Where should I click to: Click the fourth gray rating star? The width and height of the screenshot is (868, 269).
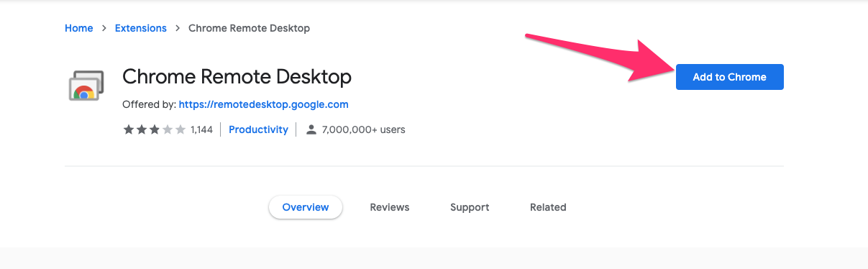coord(167,129)
